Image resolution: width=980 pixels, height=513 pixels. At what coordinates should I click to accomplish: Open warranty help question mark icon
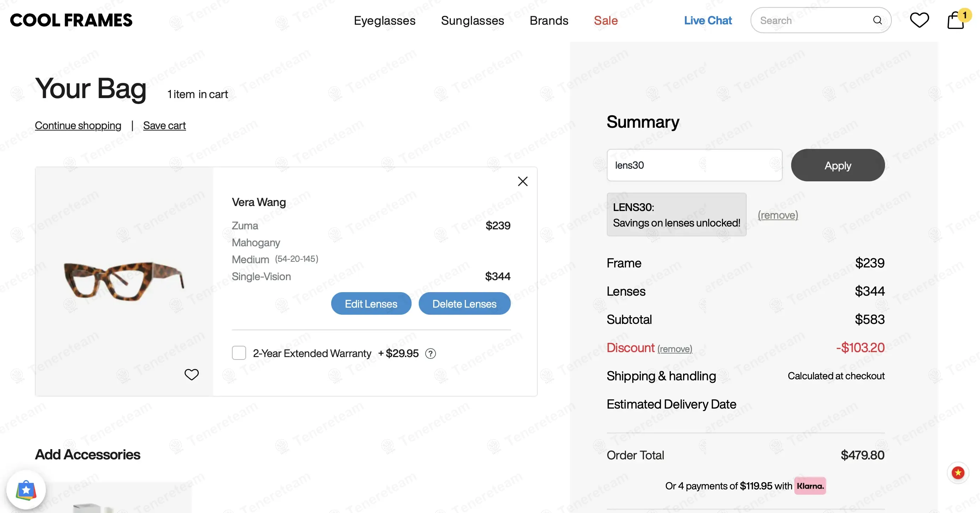pos(430,354)
